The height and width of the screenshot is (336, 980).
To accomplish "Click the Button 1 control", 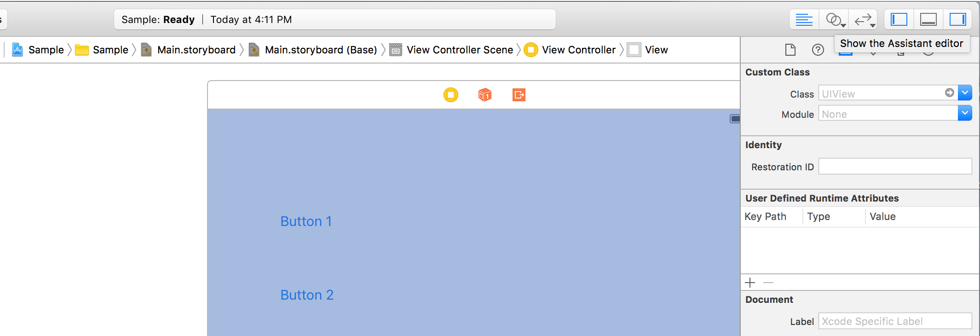I will pyautogui.click(x=306, y=221).
